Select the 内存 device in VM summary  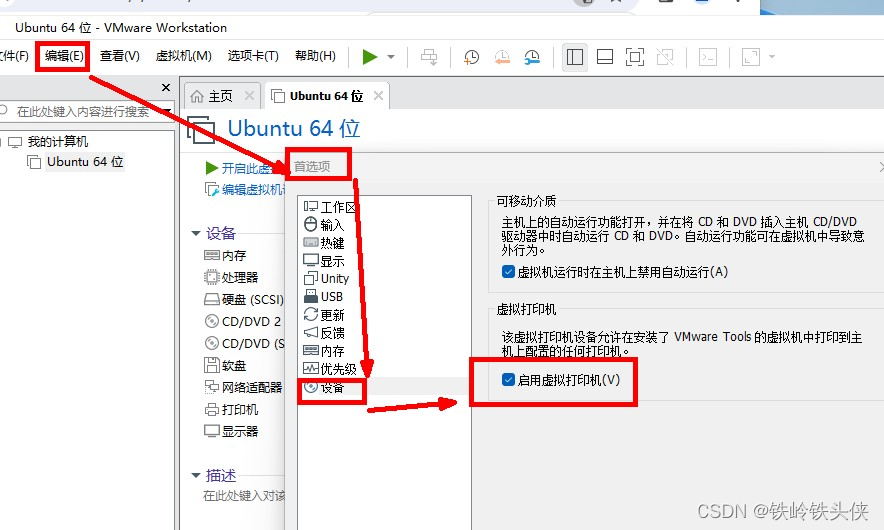coord(226,255)
